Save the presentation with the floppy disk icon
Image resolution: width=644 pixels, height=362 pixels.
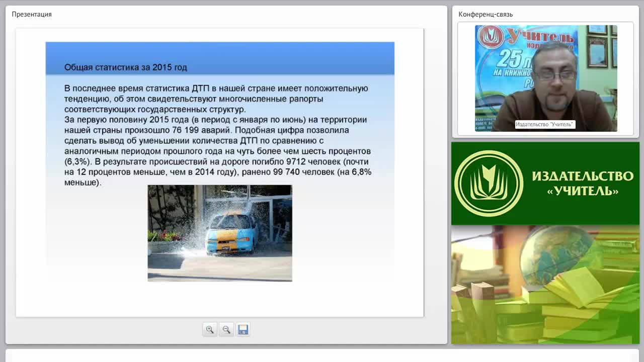[243, 330]
